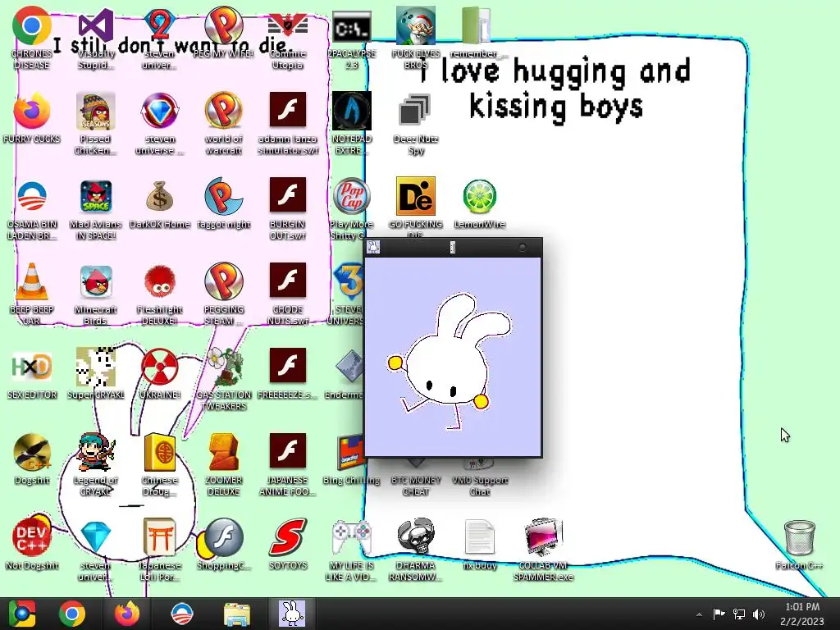Click the volume speaker tray icon
Viewport: 840px width, 630px height.
(759, 614)
